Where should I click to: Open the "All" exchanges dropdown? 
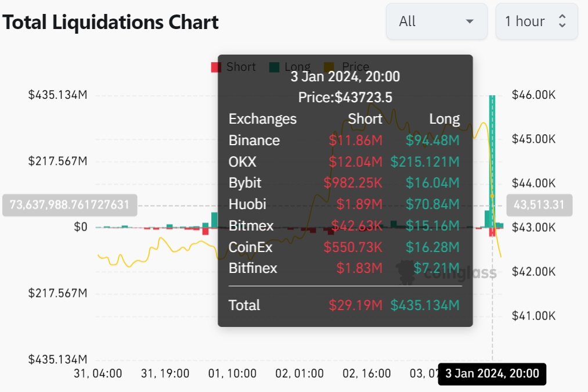pos(437,21)
